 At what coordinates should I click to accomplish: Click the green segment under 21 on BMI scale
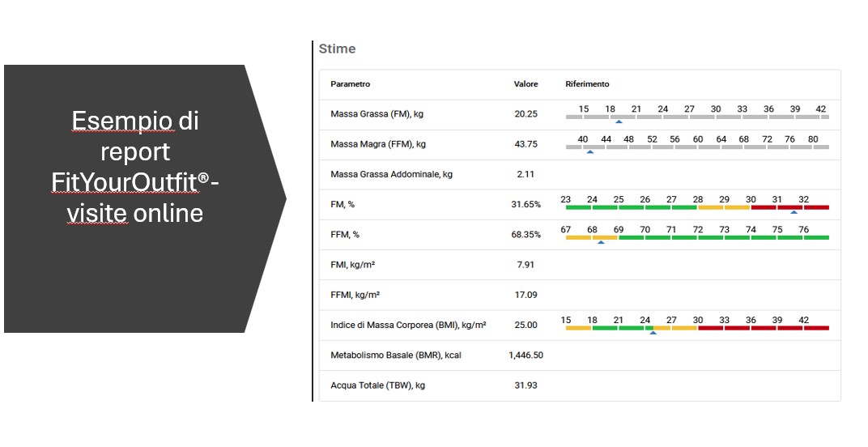pyautogui.click(x=631, y=328)
